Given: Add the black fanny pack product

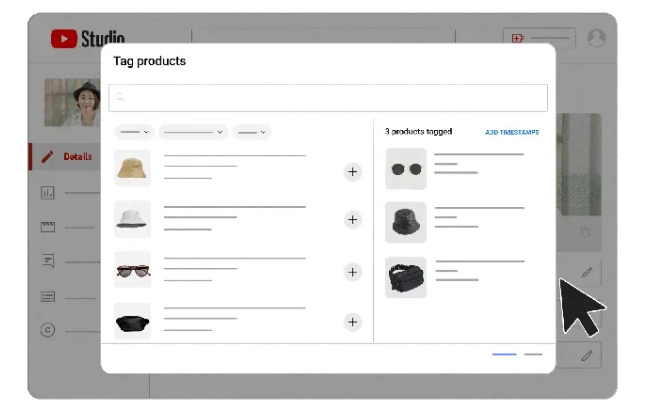Looking at the screenshot, I should click(x=352, y=321).
